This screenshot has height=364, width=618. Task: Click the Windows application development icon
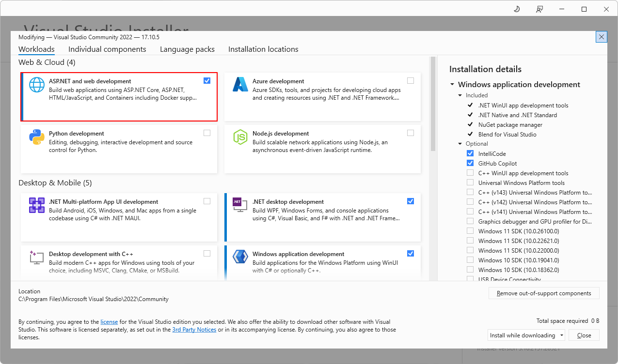coord(240,257)
